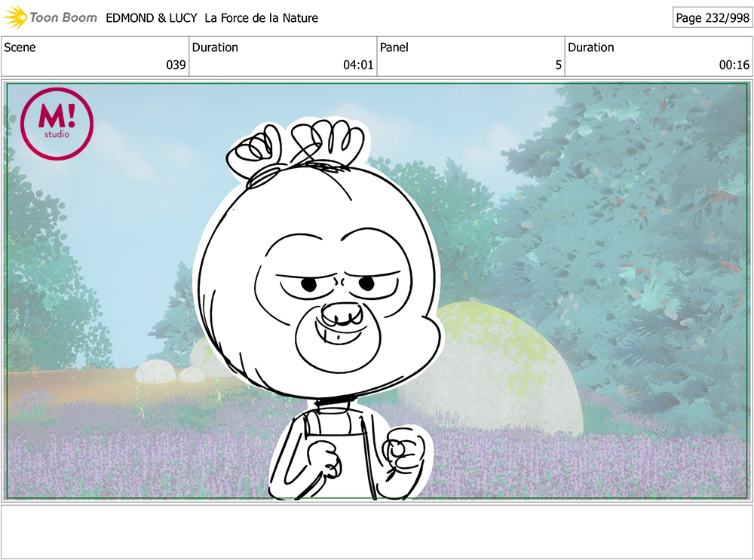This screenshot has width=754, height=560.
Task: Click the "Page 232/998" box
Action: point(713,18)
